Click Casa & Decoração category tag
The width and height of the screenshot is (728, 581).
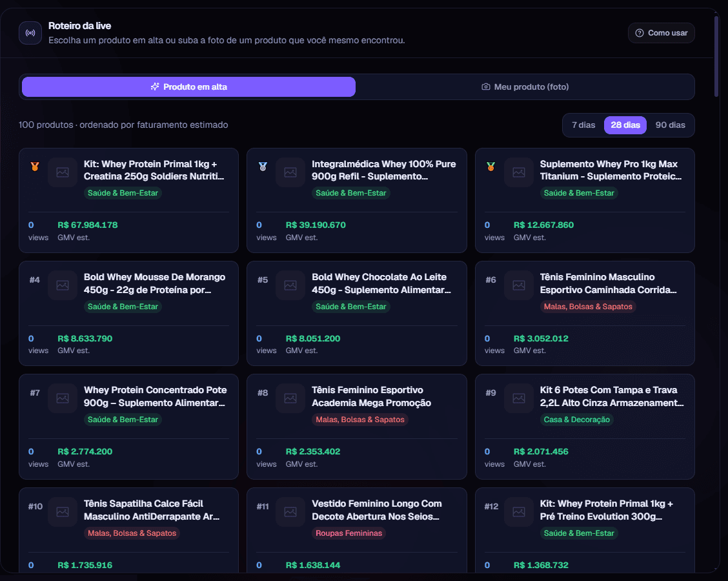(576, 420)
